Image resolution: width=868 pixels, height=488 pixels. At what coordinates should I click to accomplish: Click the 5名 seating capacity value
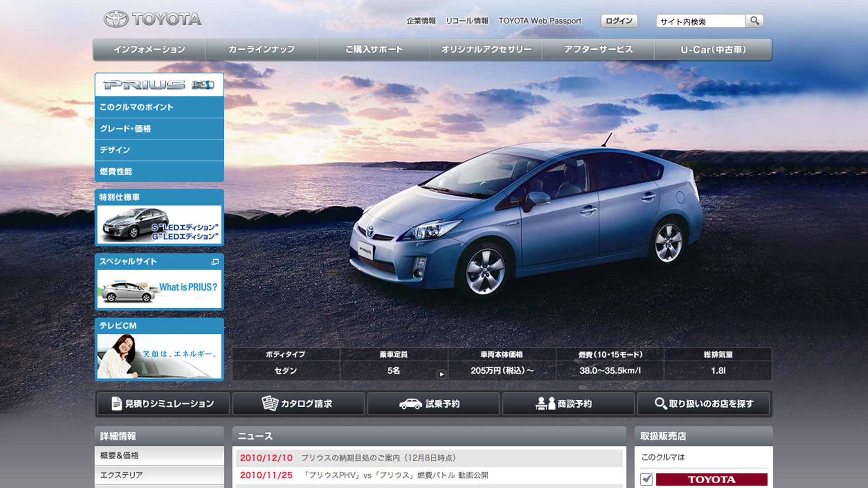[393, 371]
